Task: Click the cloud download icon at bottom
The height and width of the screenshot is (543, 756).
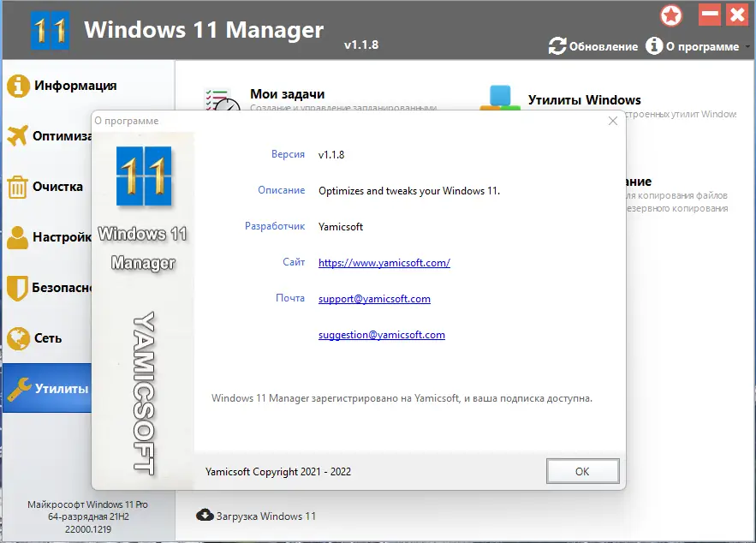Action: (205, 515)
